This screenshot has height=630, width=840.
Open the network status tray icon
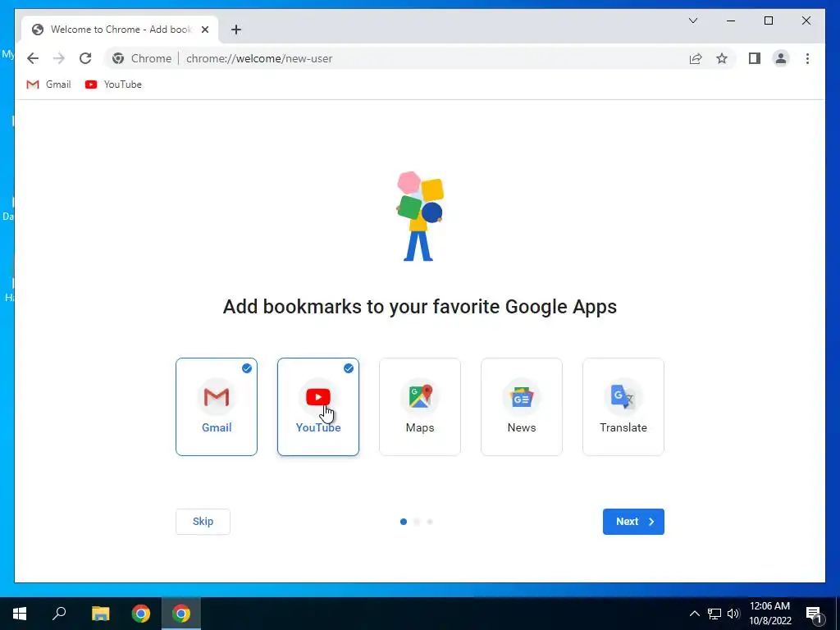[714, 614]
